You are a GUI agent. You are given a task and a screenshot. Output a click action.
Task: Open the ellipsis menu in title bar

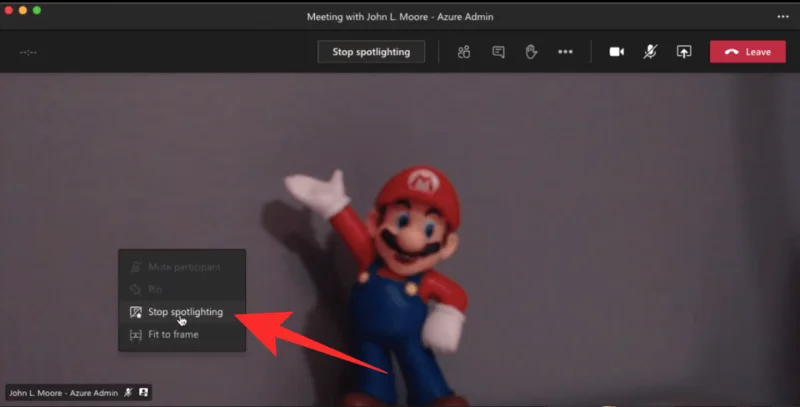point(783,16)
